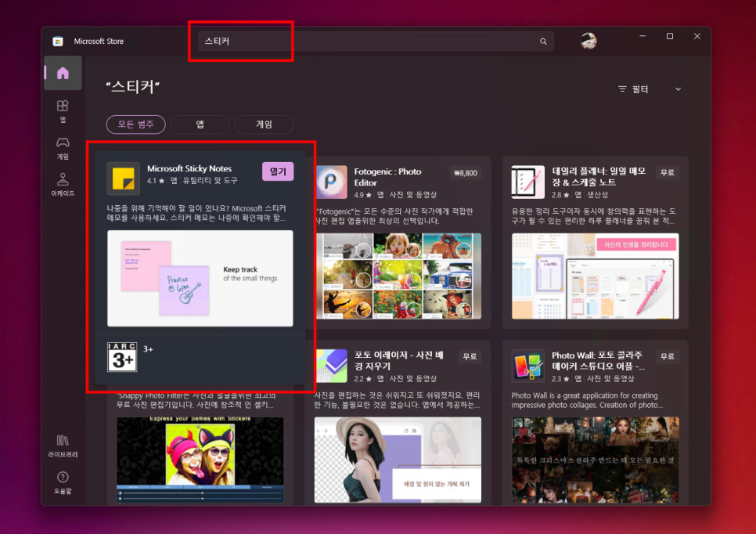Open the 포토 이레이저 woman-in-hat screenshot
The image size is (756, 534).
(x=398, y=460)
